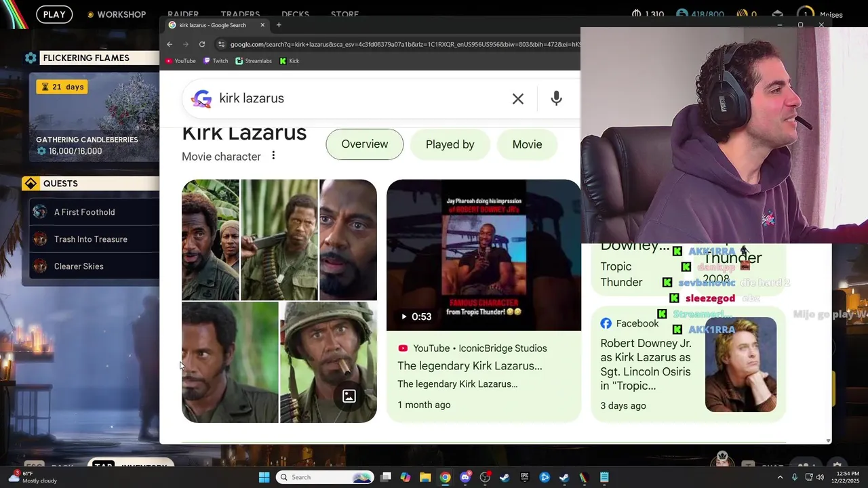Image resolution: width=868 pixels, height=488 pixels.
Task: Open more options next to Movie character
Action: coord(273,156)
